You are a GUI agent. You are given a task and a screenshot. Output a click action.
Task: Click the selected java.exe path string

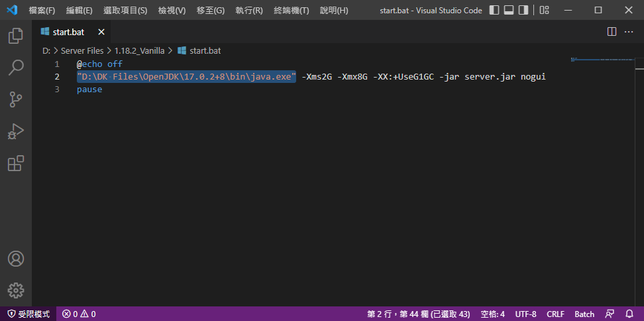pyautogui.click(x=186, y=77)
